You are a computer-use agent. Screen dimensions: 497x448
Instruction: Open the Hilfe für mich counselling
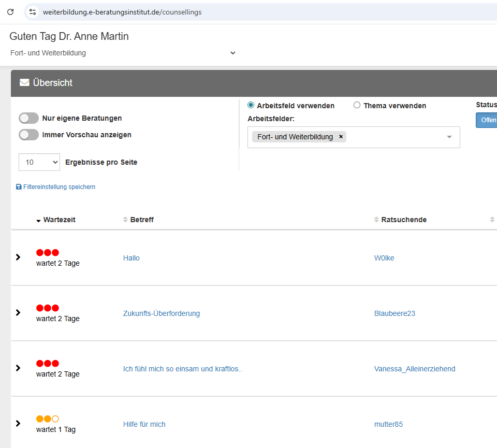pyautogui.click(x=144, y=425)
